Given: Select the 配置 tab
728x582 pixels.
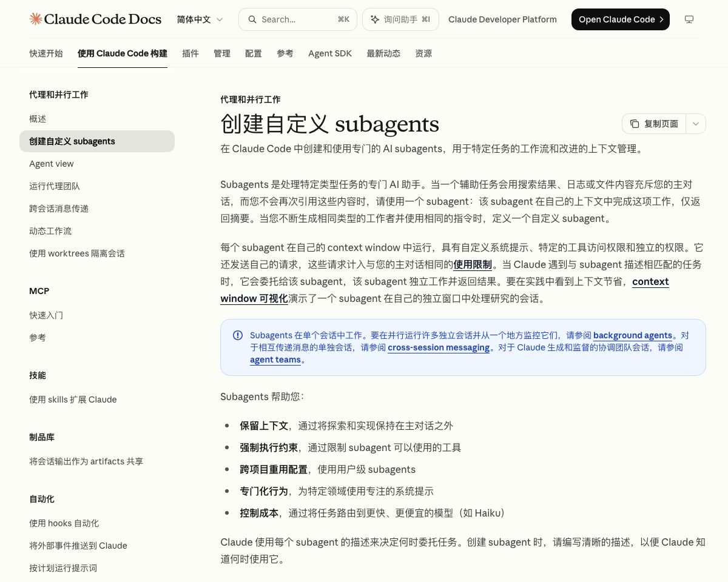Looking at the screenshot, I should pos(254,53).
